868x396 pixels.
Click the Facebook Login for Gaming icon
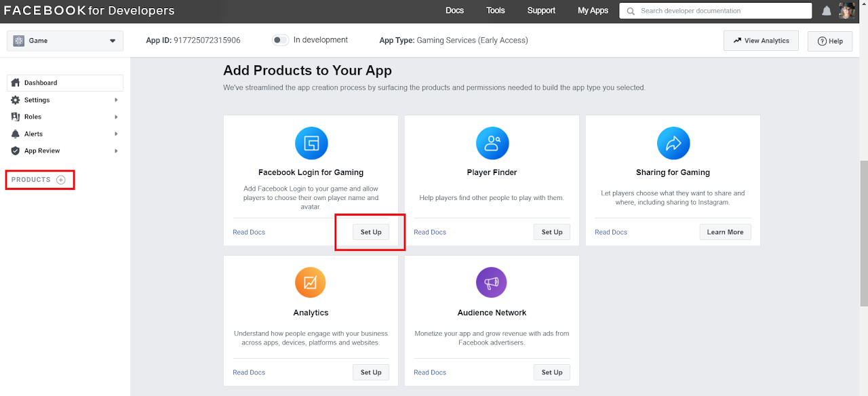point(311,143)
